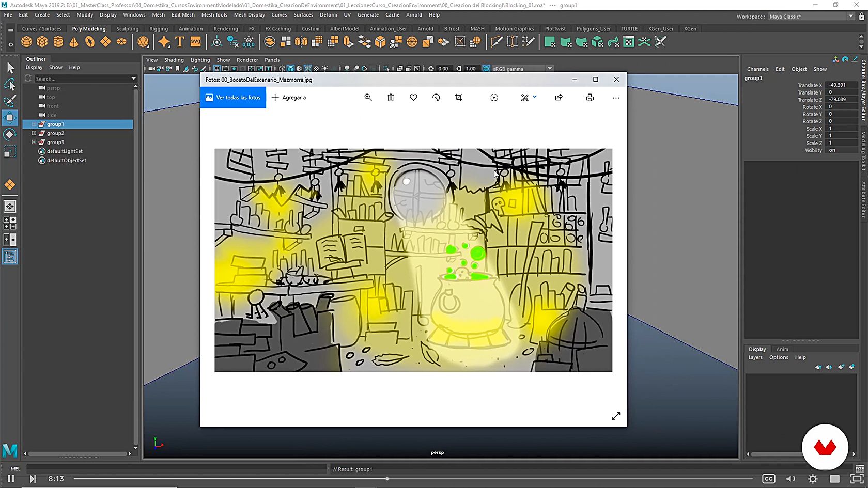Click the zoom magnifier icon in Photos
The height and width of the screenshot is (488, 868).
(x=368, y=98)
